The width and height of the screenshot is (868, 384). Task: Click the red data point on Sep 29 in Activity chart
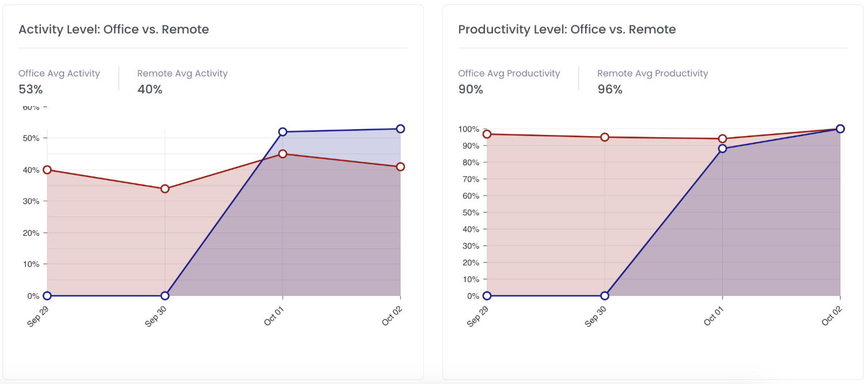(x=47, y=170)
